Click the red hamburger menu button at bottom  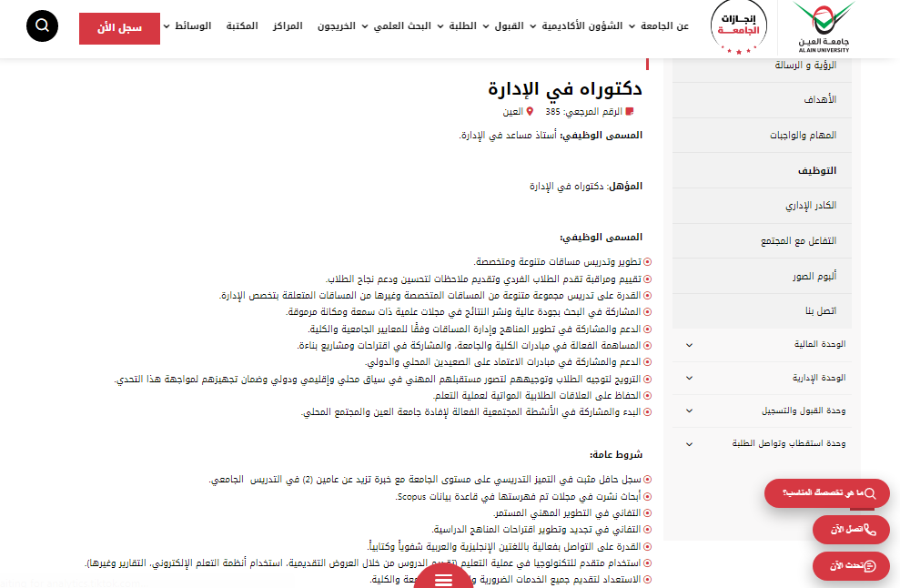point(443,578)
